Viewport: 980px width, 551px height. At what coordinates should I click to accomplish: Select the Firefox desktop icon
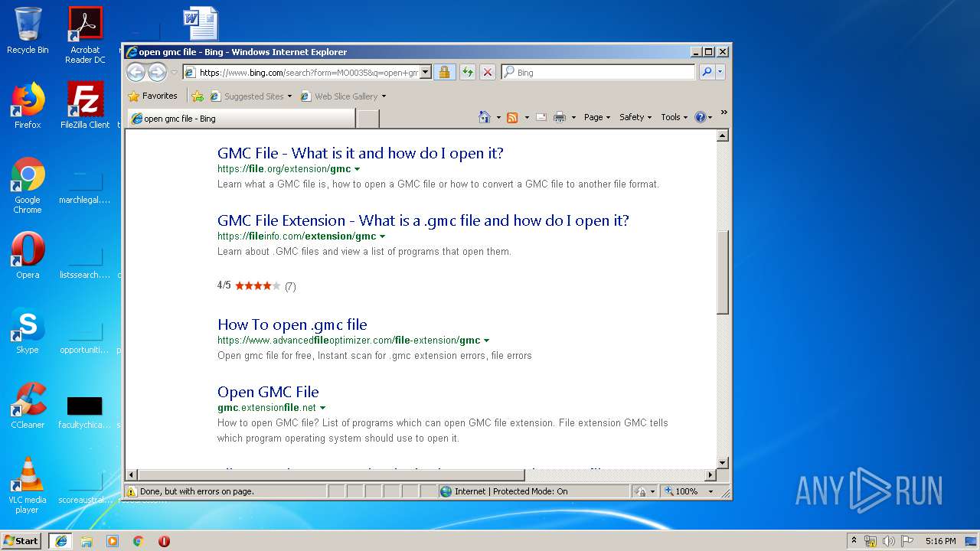tap(28, 106)
